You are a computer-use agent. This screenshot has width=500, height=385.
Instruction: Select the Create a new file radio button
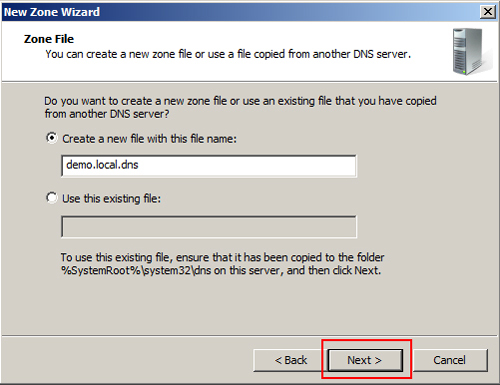pyautogui.click(x=52, y=138)
